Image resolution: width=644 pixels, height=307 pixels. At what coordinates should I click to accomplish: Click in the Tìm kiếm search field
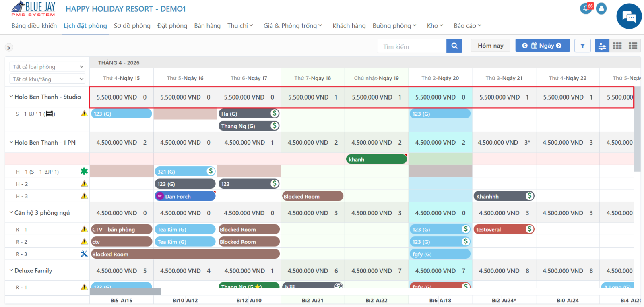click(x=412, y=46)
